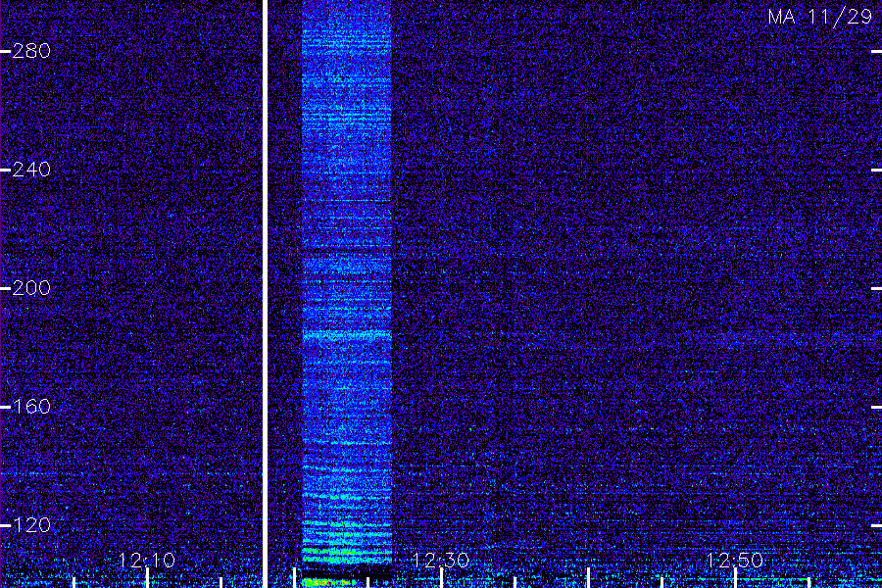Click the bright broadband signal burst column
Screen dimensions: 882x588
(x=347, y=281)
